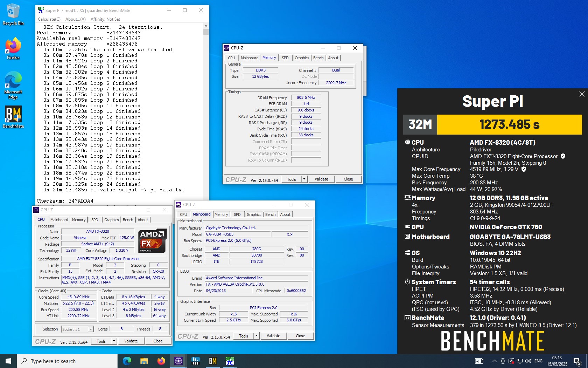Screen dimensions: 588x368
Task: Open the Recycle Bin desktop icon
Action: coord(13,15)
